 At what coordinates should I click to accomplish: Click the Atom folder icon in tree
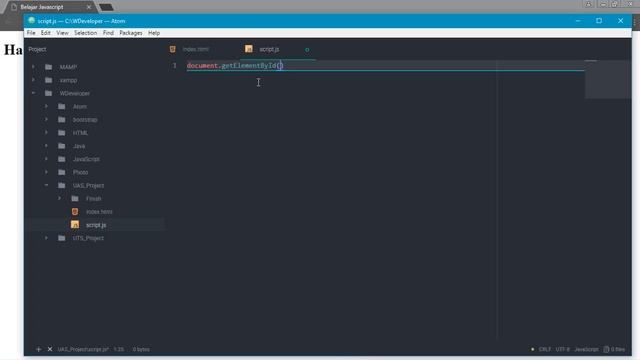(x=62, y=106)
